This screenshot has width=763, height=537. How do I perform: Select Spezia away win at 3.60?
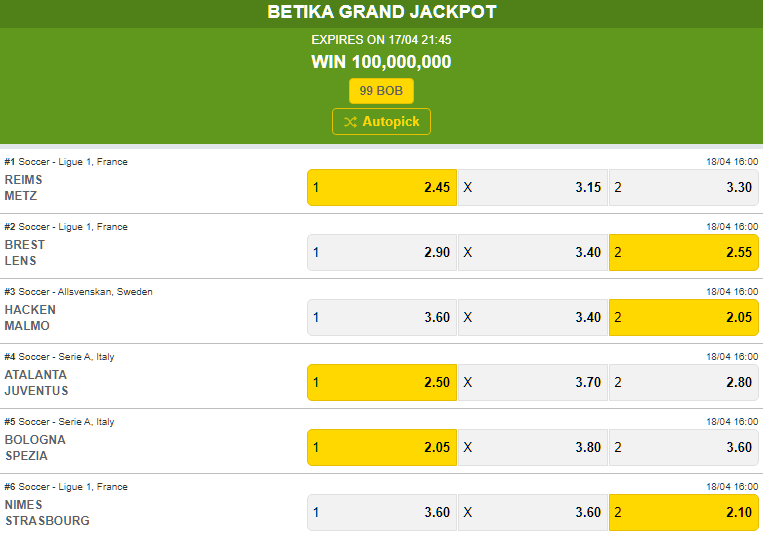click(x=683, y=447)
